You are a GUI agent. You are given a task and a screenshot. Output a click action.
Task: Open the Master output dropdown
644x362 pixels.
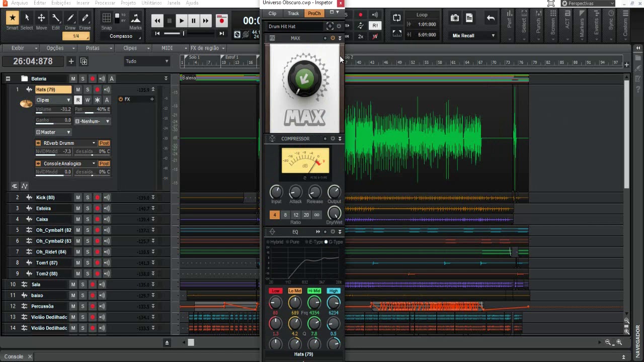coord(53,132)
